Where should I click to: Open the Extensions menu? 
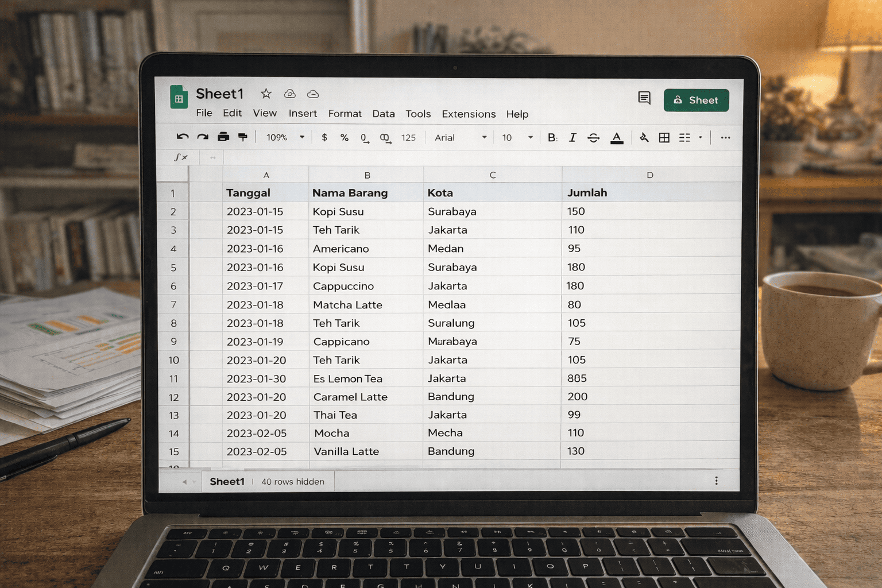[x=469, y=114]
